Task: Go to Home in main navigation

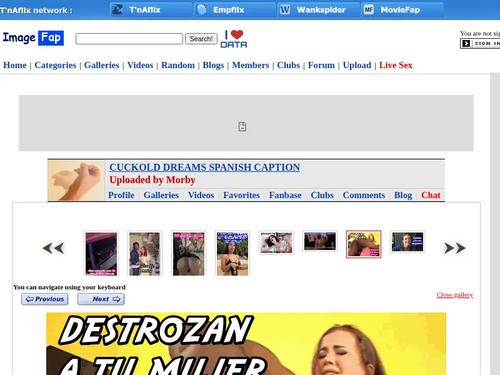Action: [x=15, y=65]
